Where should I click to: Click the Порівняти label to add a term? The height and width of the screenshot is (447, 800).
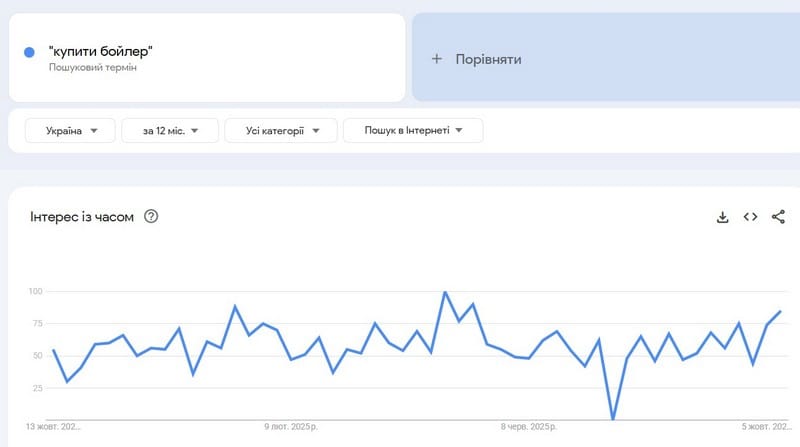(488, 59)
